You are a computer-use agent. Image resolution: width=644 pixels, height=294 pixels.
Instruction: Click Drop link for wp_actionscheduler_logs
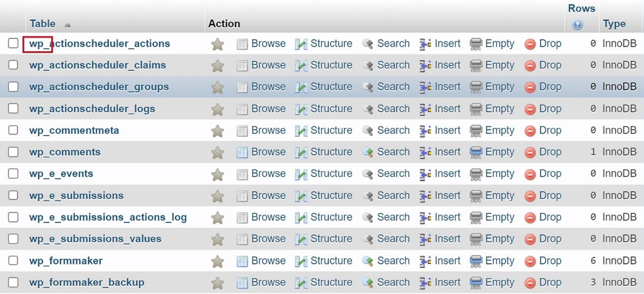tap(550, 108)
